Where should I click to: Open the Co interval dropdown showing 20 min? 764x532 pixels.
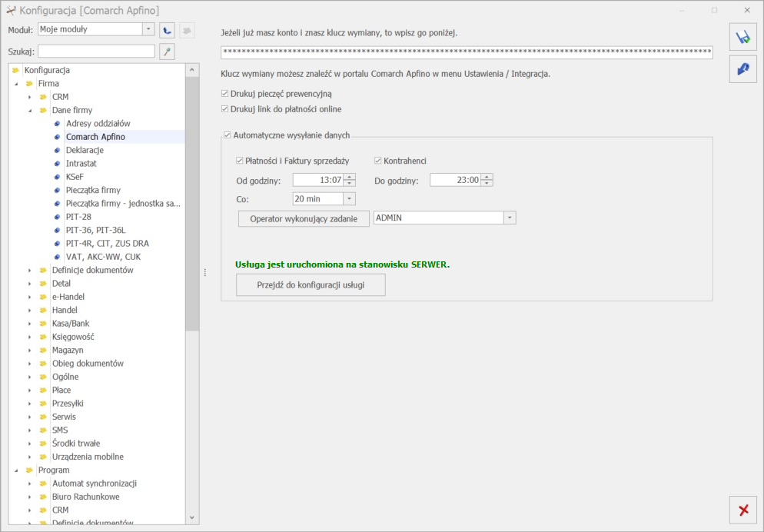click(350, 199)
